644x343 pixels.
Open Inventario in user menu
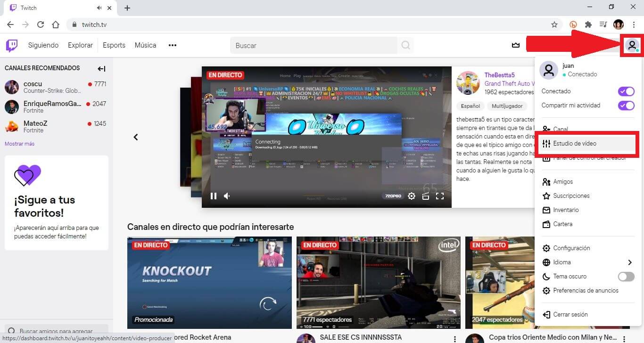click(x=587, y=210)
